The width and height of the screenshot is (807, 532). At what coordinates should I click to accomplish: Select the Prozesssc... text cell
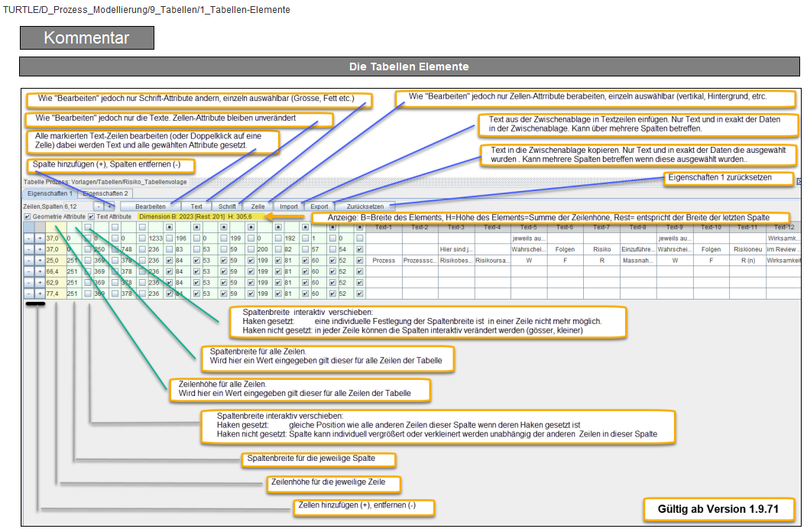pos(420,261)
